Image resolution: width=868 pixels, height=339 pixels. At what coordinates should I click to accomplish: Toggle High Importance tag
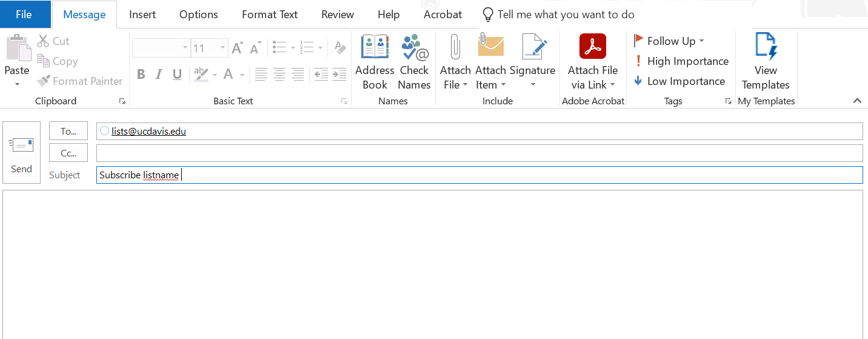pos(681,61)
